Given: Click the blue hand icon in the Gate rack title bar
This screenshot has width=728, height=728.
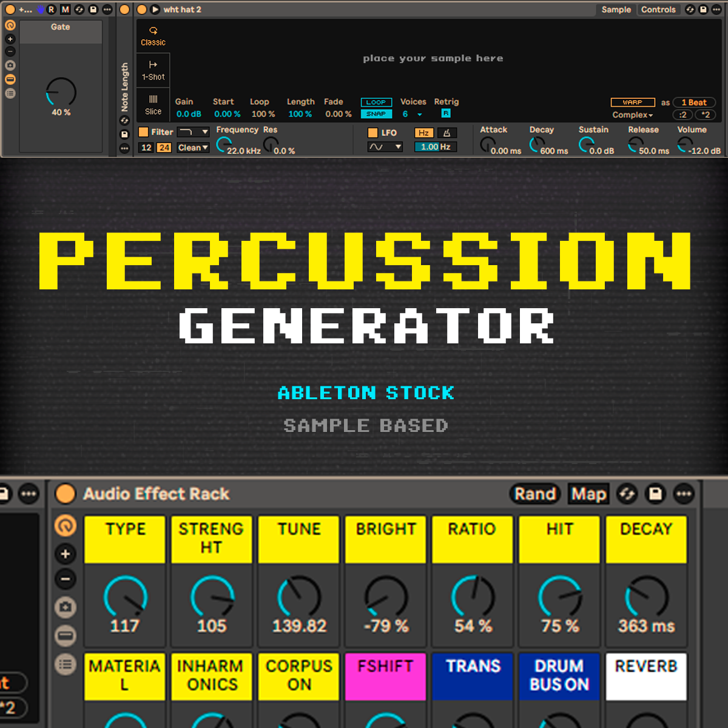Looking at the screenshot, I should coord(41,10).
